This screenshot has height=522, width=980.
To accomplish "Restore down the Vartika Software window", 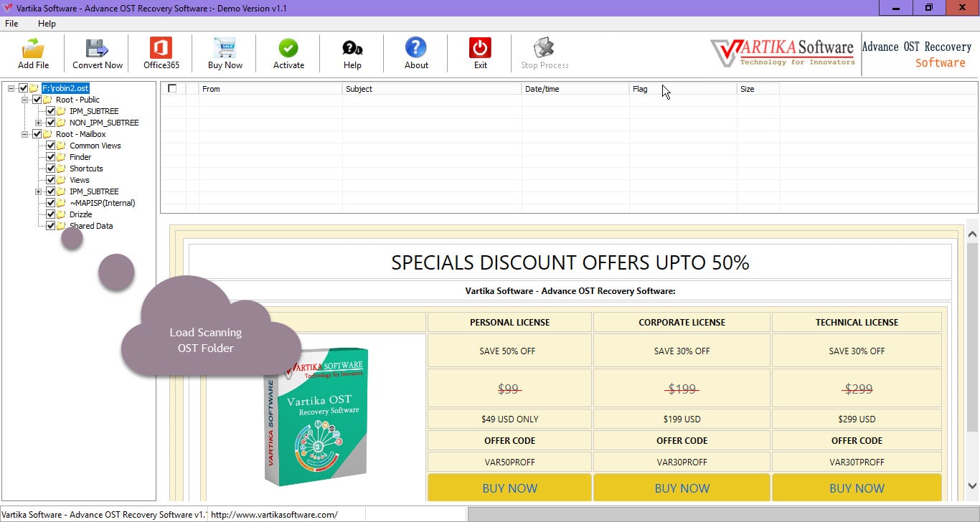I will pos(929,7).
